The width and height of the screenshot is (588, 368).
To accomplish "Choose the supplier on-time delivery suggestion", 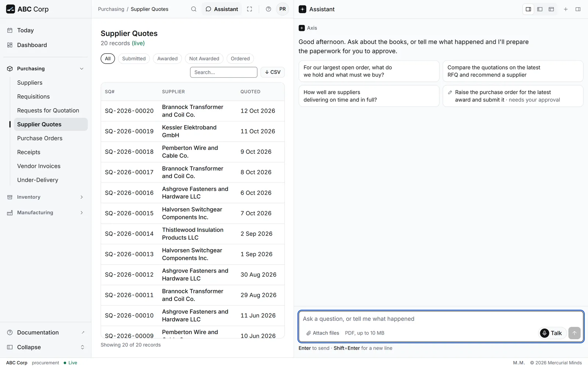I will [x=369, y=96].
